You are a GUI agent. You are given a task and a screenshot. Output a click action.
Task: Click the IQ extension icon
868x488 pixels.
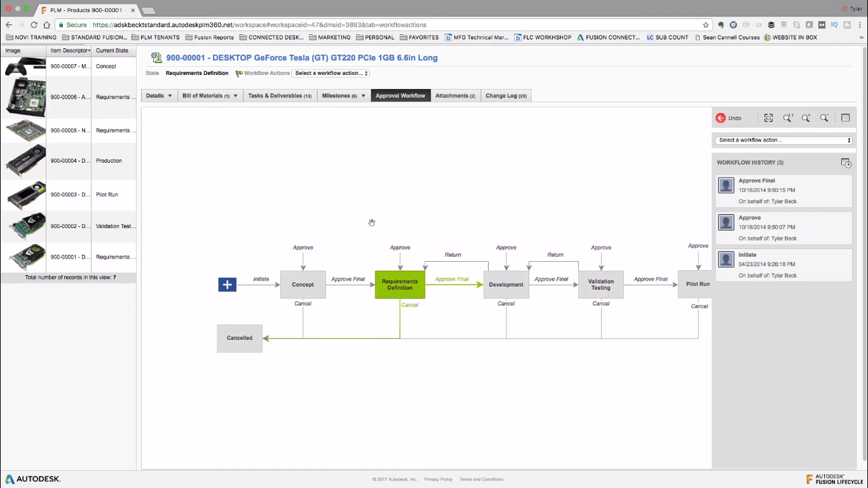pos(834,25)
